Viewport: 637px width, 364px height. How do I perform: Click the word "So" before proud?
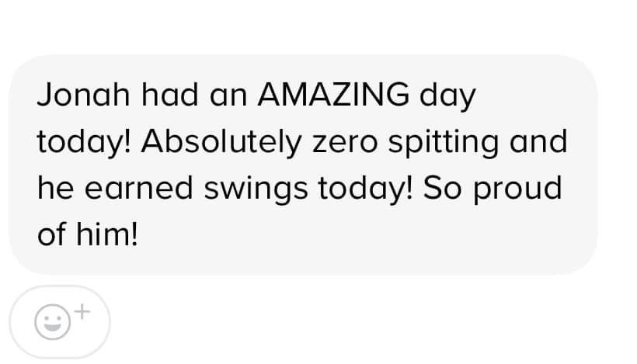click(x=443, y=189)
